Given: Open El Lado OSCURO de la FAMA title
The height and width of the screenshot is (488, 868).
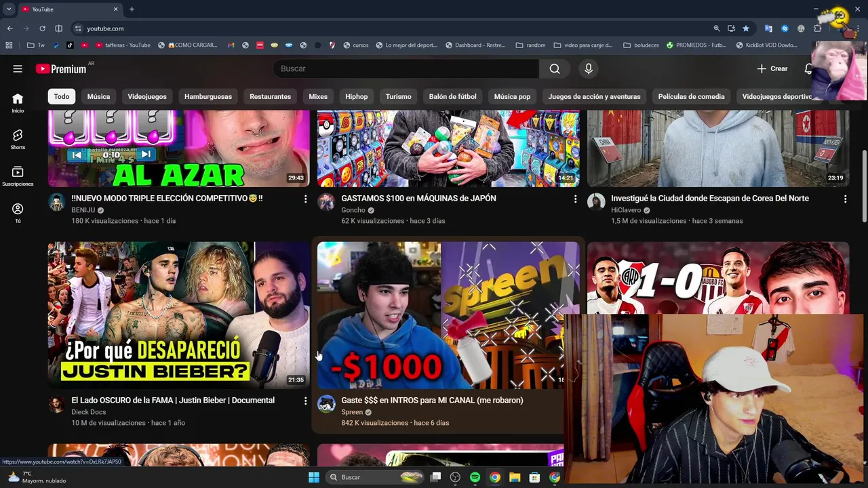Looking at the screenshot, I should point(173,401).
